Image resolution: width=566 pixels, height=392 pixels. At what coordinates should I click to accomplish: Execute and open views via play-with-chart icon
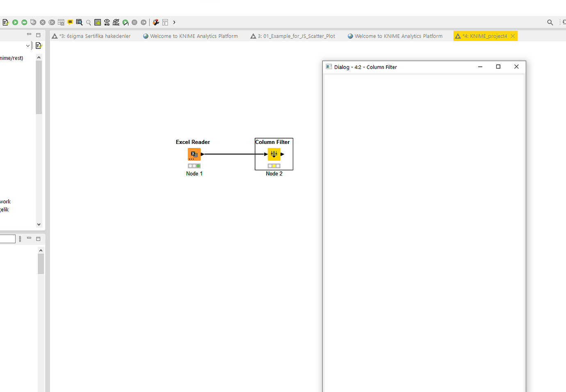(x=125, y=22)
